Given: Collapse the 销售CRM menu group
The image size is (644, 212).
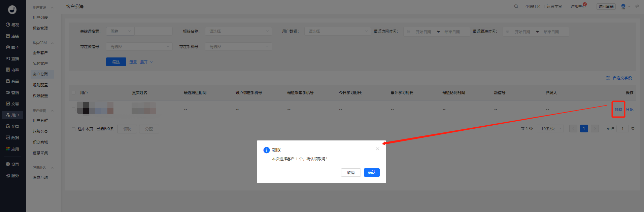Looking at the screenshot, I should pyautogui.click(x=52, y=43).
